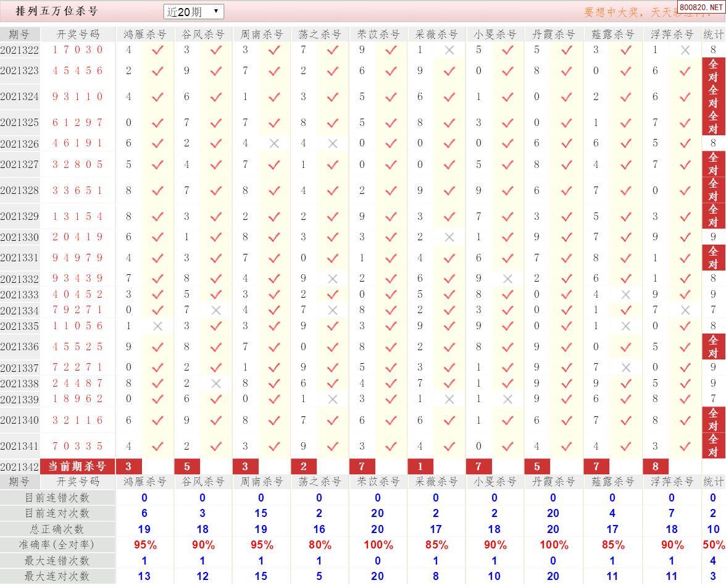Image resolution: width=726 pixels, height=588 pixels.
Task: Select current kill number 2 under 荡之杀号
Action: pyautogui.click(x=304, y=466)
